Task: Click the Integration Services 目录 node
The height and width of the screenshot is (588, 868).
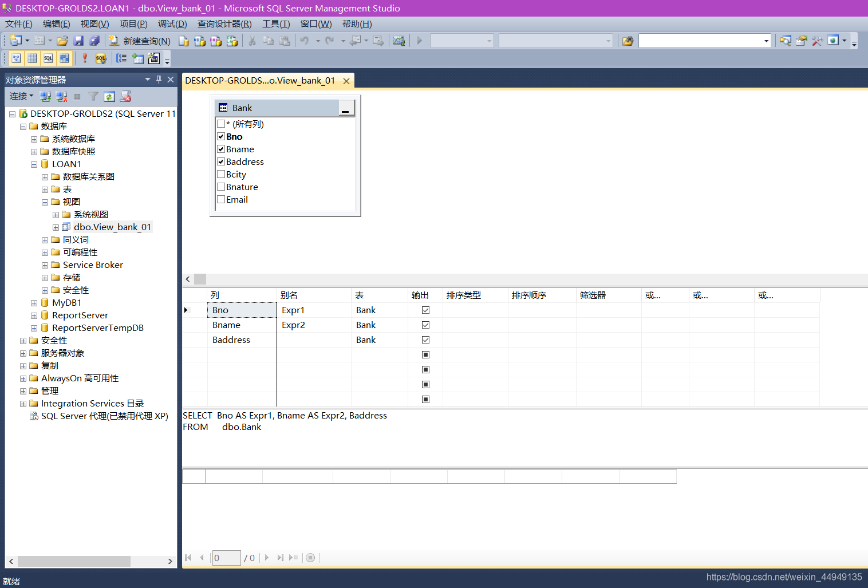Action: pos(92,404)
